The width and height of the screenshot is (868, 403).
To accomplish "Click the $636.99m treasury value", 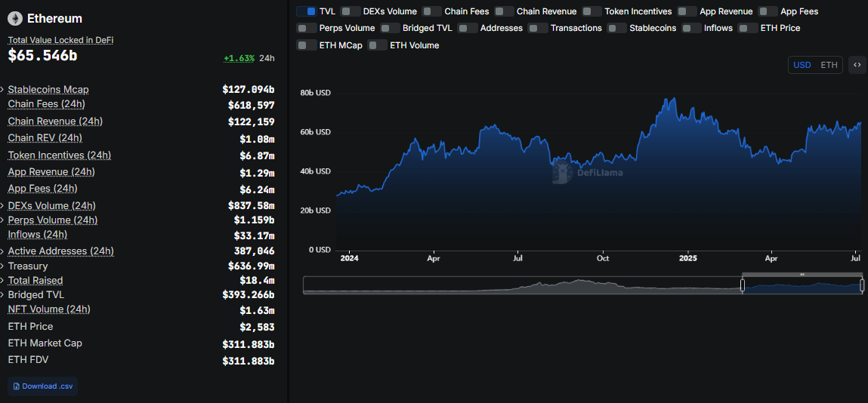I will [x=252, y=266].
